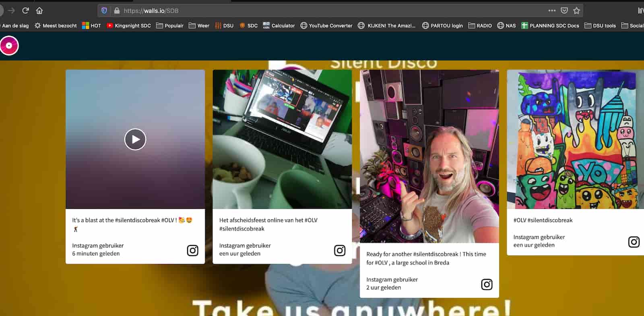Open the YouTube Converter bookmark
Screen dimensions: 644x316
326,25
